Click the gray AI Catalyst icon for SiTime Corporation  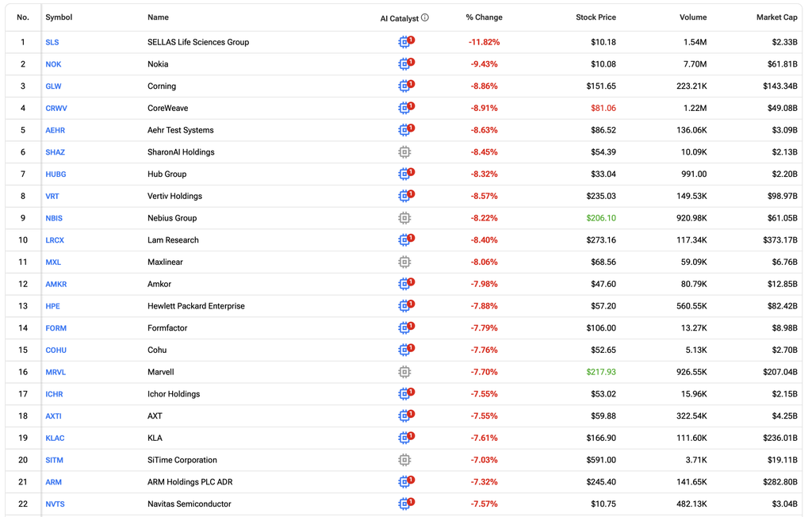[x=404, y=460]
